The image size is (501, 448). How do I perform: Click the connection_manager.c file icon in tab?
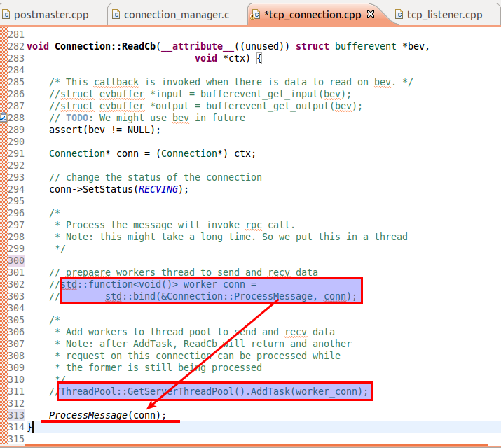pyautogui.click(x=117, y=14)
